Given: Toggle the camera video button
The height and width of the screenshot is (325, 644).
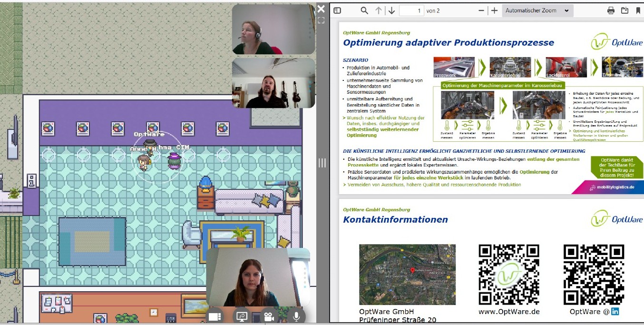Looking at the screenshot, I should tap(269, 316).
